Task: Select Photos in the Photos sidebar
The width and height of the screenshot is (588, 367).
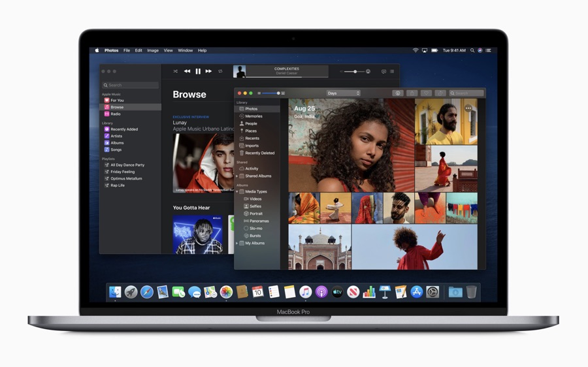Action: 257,108
